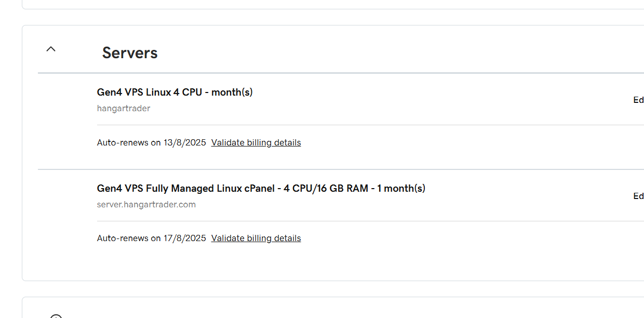Click the divider line under the Servers header

pyautogui.click(x=341, y=73)
